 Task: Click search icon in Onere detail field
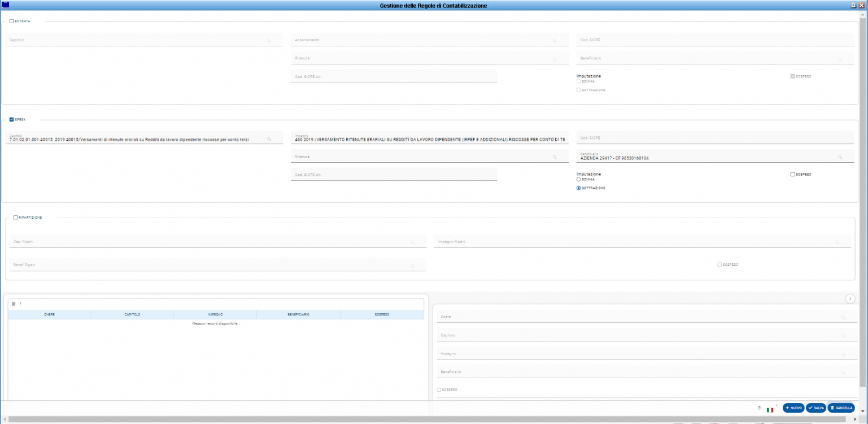pos(843,318)
